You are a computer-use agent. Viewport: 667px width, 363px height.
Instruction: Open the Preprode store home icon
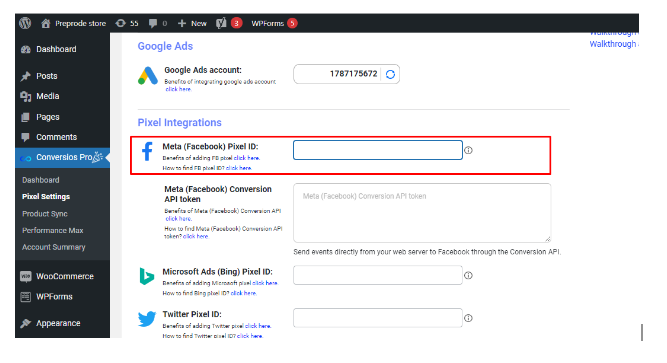(46, 23)
